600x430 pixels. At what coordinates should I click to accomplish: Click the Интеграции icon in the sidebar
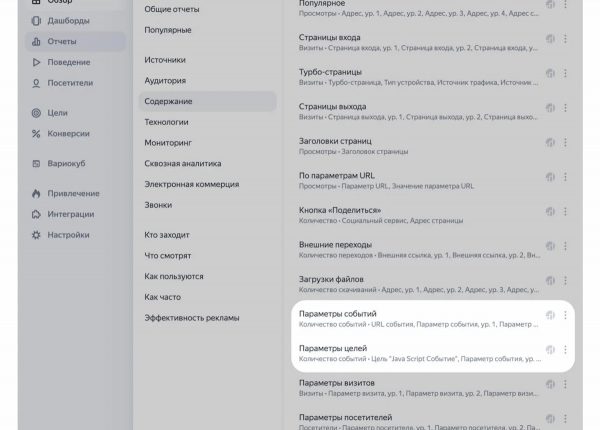coord(36,214)
